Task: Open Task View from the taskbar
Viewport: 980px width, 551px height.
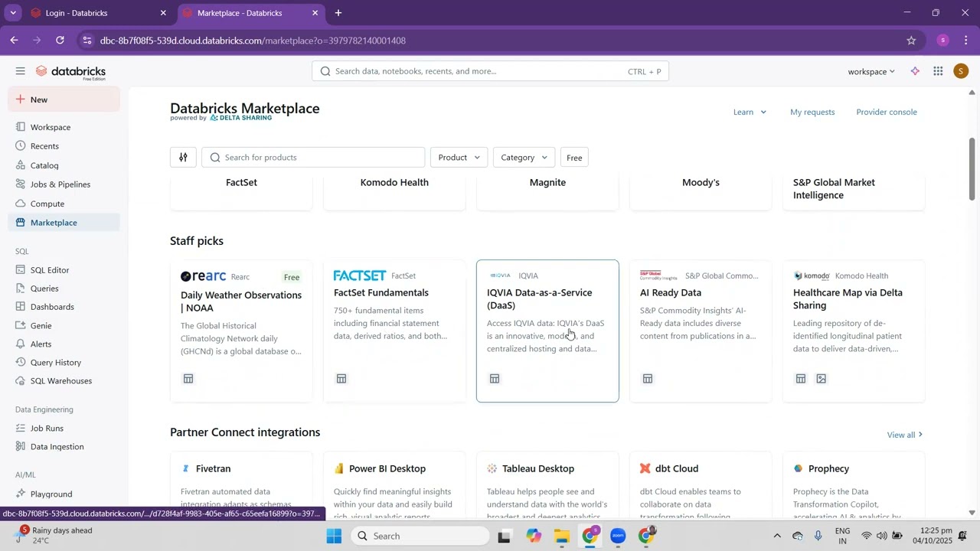Action: click(x=505, y=536)
